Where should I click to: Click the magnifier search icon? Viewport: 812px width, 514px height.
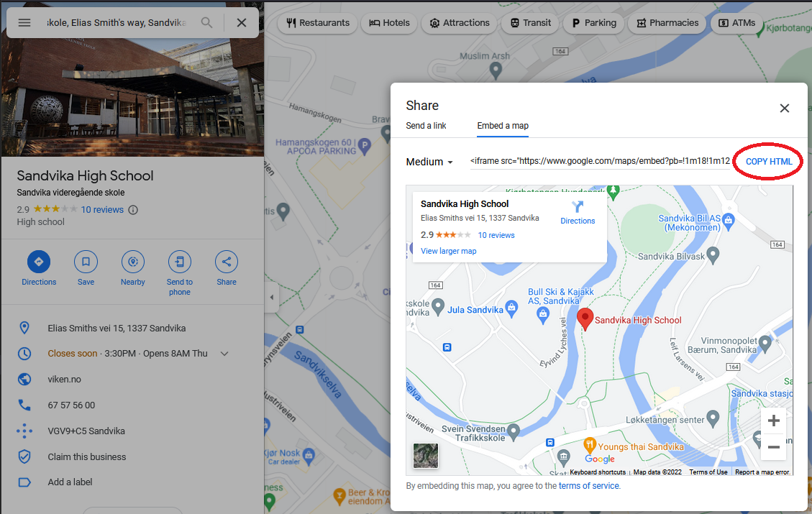206,23
